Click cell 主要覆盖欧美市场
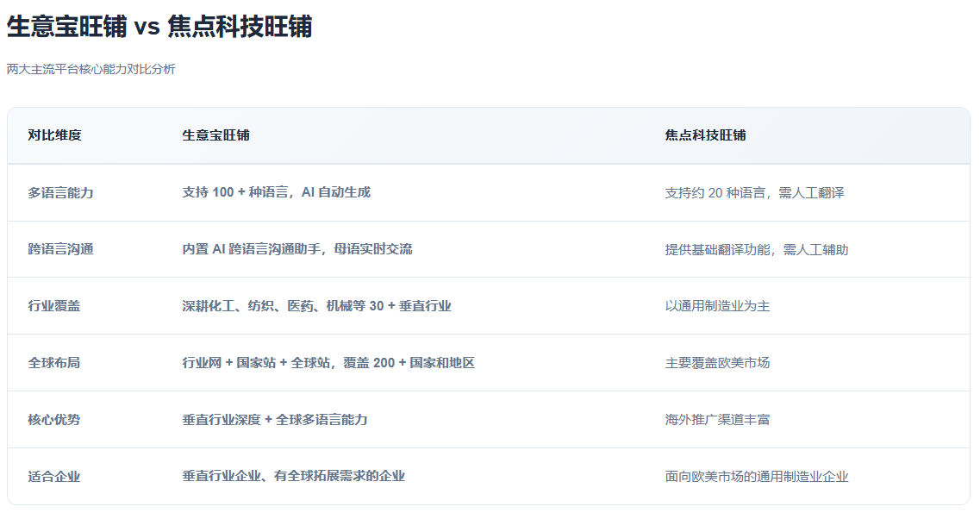This screenshot has width=980, height=513. 717,363
